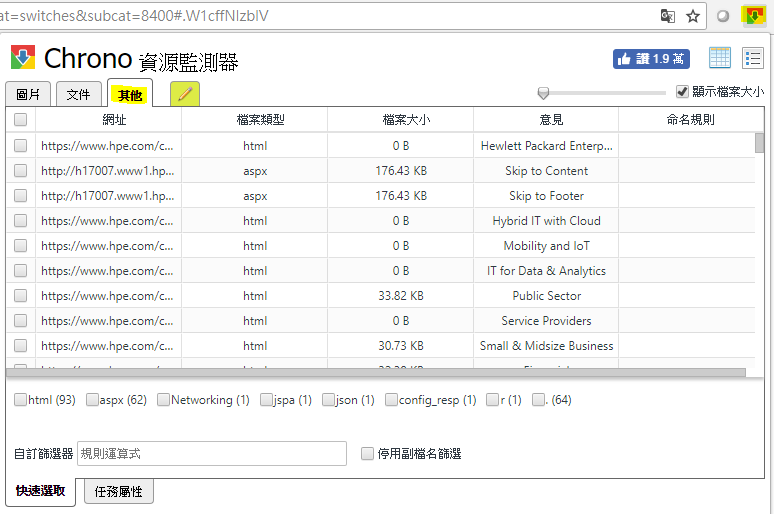Bookmark this page with the star icon

(x=693, y=16)
